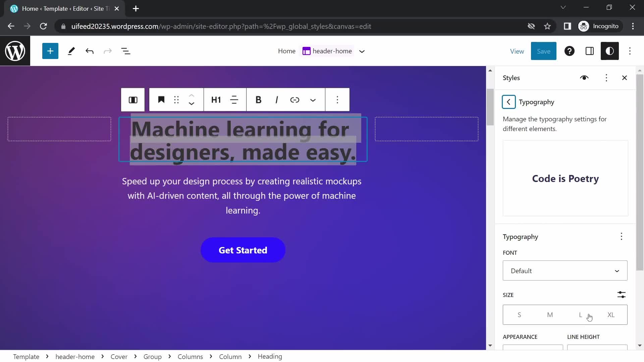Screen dimensions: 644x362
Task: Click the Styles panel three-dot menu icon
Action: [x=606, y=78]
